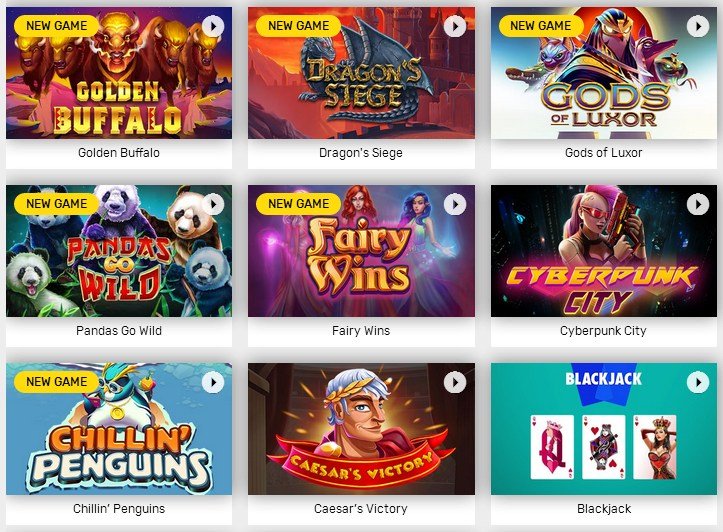Click play icon on Cyberpunk City tile
723x532 pixels.
coord(698,204)
